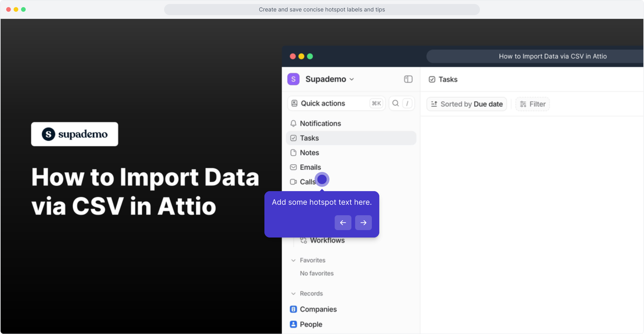This screenshot has height=334, width=644.
Task: Open Workflows in the sidebar
Action: click(327, 241)
